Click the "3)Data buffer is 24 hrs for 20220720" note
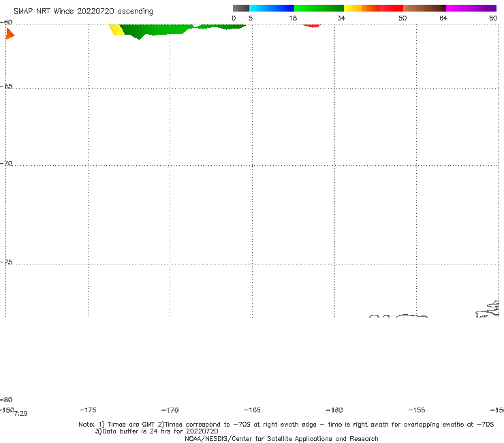The height and width of the screenshot is (443, 504). tap(157, 431)
